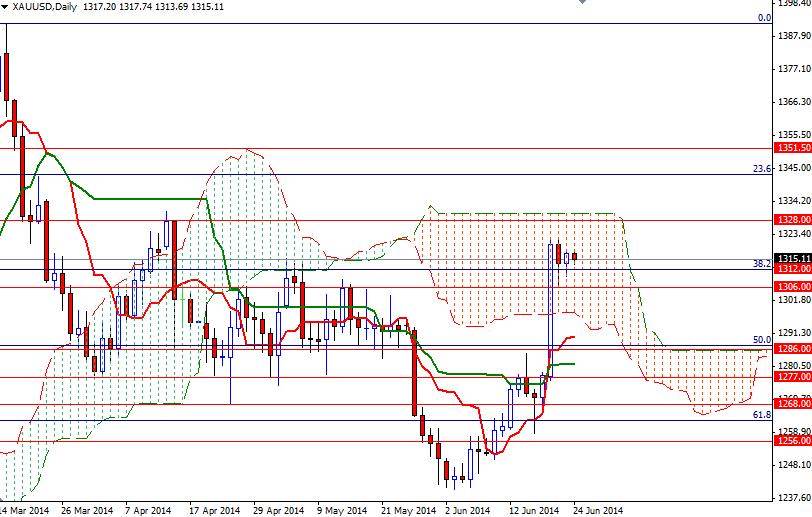Select the red 1268.00 price level label

(792, 404)
